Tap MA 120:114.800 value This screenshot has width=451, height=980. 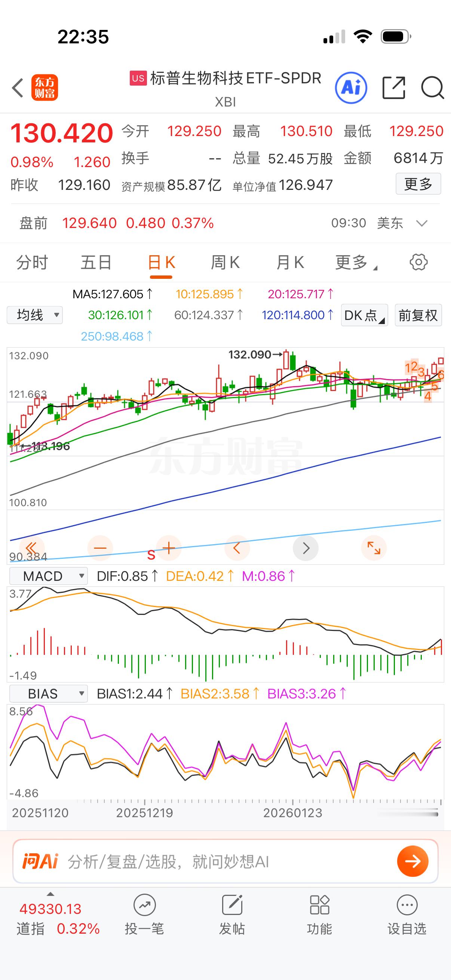pyautogui.click(x=298, y=315)
